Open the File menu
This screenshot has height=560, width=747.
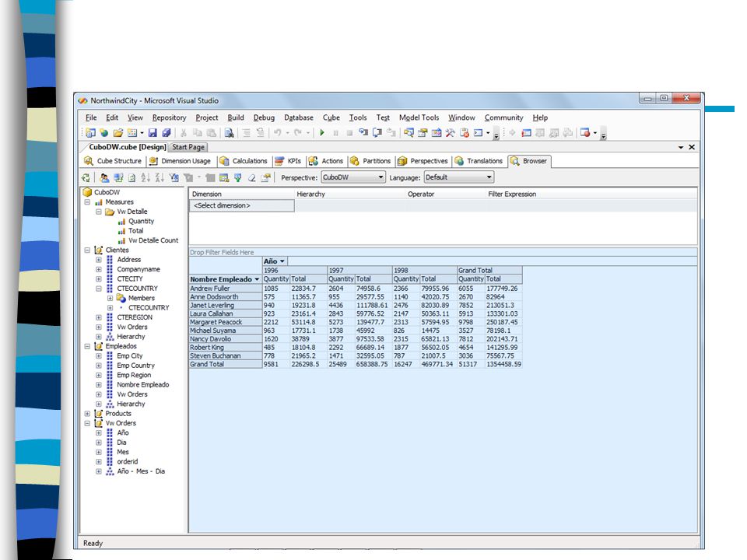pyautogui.click(x=91, y=117)
